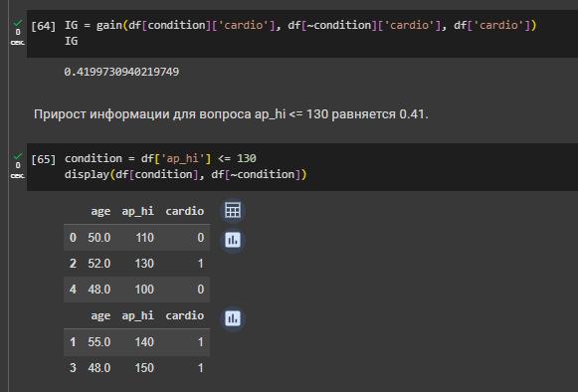The image size is (578, 392).
Task: Place cursor in condition = df['ap_hi'] line
Action: pos(160,158)
